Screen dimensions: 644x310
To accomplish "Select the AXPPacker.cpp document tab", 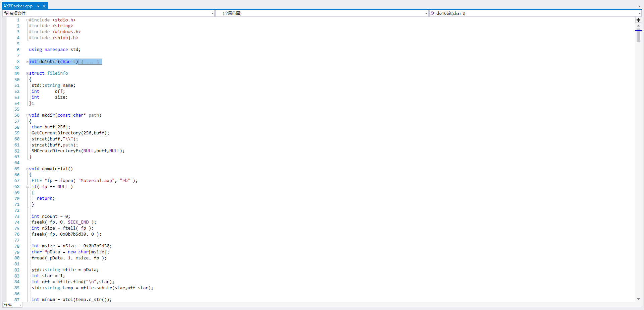I will (x=18, y=6).
